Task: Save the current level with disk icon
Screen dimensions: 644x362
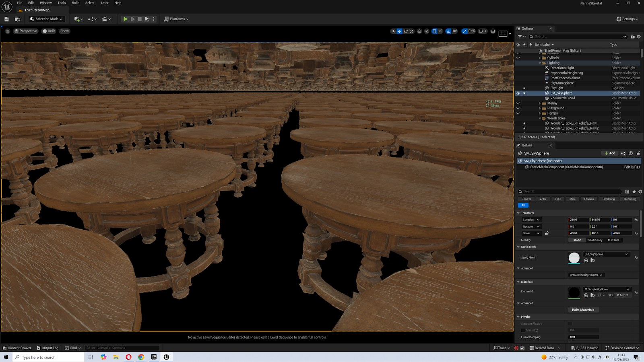Action: [6, 19]
